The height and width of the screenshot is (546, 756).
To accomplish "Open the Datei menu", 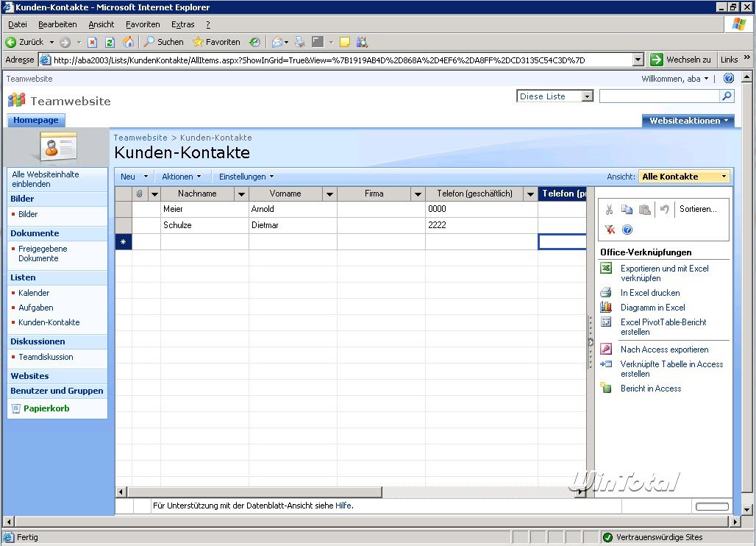I will pos(18,24).
